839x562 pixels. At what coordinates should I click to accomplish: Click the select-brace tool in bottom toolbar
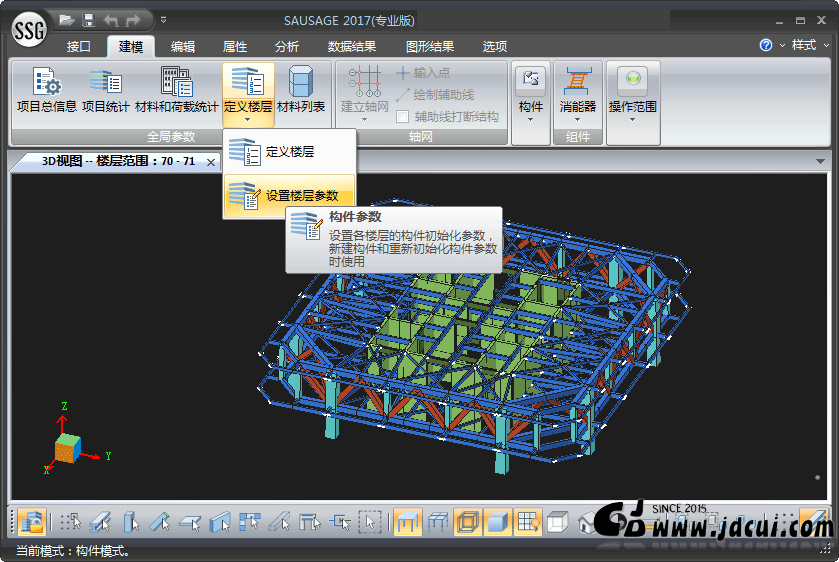(x=160, y=521)
